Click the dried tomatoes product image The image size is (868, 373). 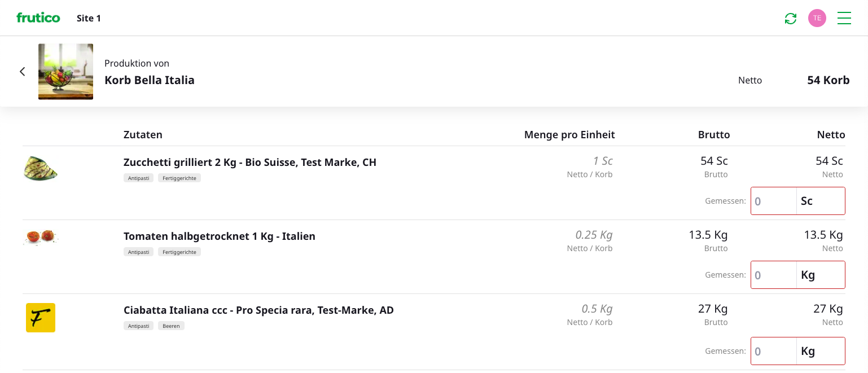41,236
